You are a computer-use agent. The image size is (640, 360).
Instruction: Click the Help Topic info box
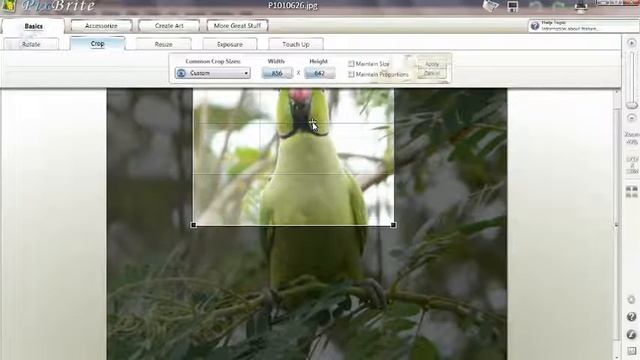584,26
